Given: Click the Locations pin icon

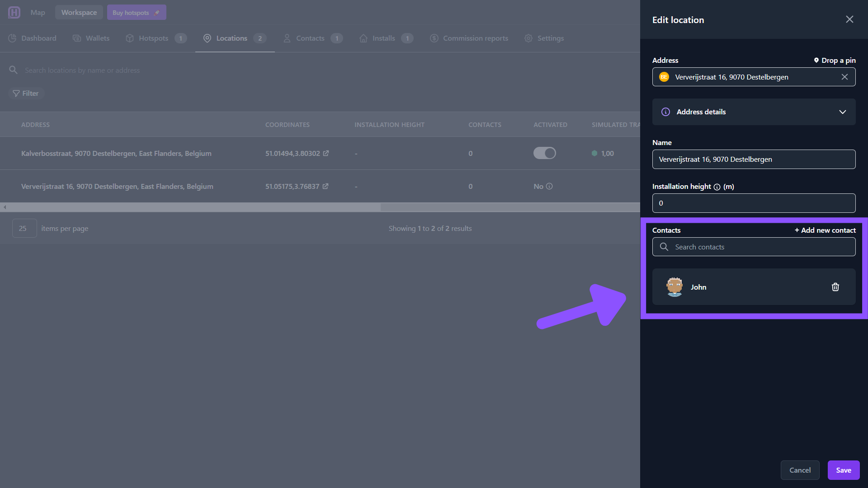Looking at the screenshot, I should (207, 38).
